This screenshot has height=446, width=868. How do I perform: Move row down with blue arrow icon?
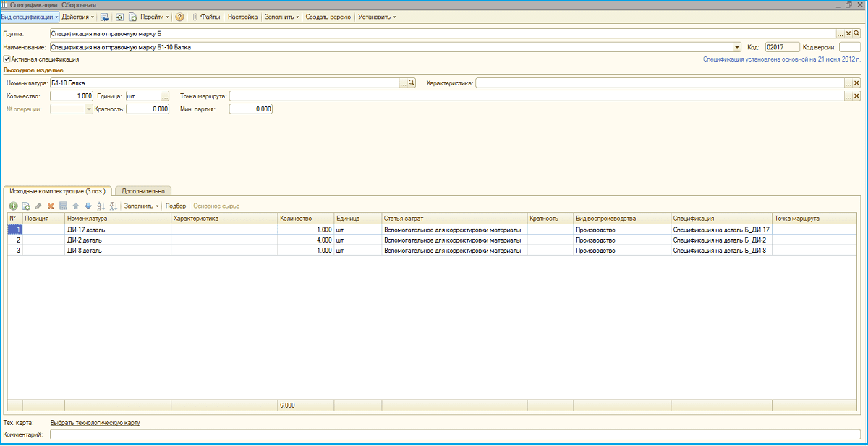point(88,206)
